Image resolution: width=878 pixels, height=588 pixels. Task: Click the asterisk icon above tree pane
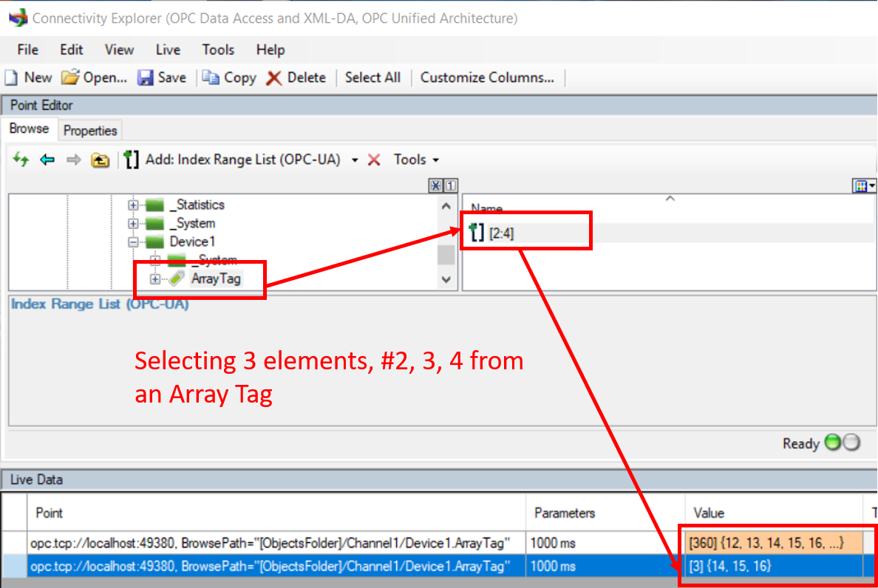click(x=435, y=185)
